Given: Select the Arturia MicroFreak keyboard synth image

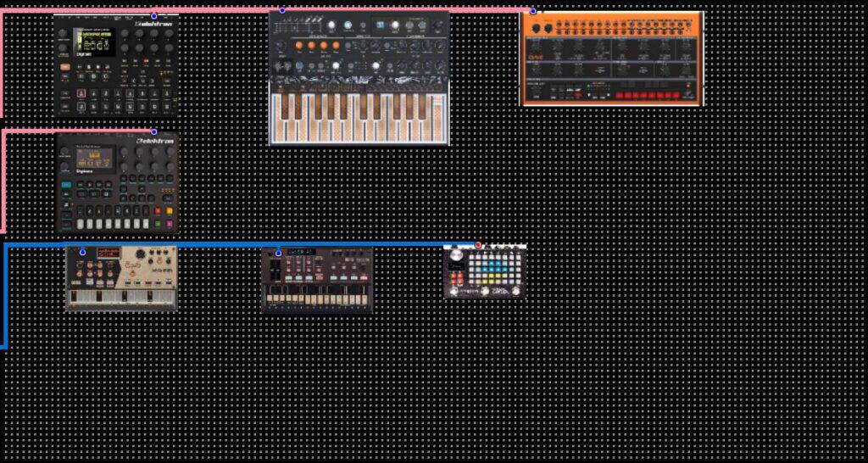Looking at the screenshot, I should (x=359, y=78).
